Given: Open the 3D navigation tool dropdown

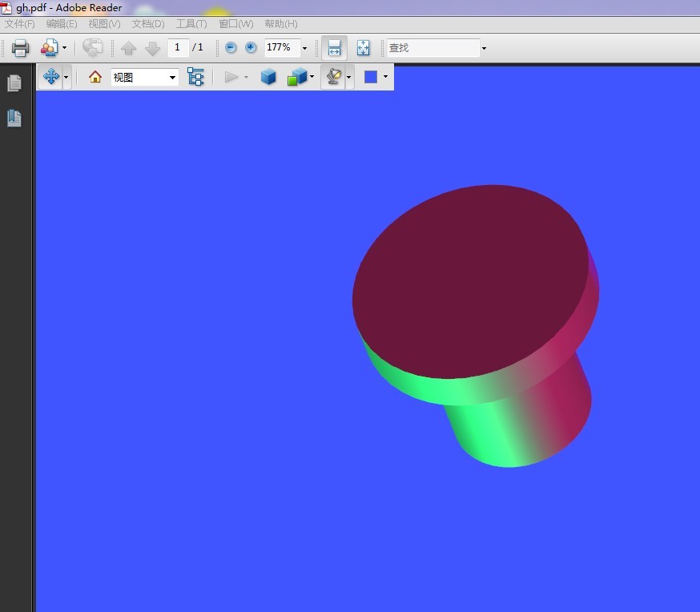Looking at the screenshot, I should pyautogui.click(x=66, y=77).
